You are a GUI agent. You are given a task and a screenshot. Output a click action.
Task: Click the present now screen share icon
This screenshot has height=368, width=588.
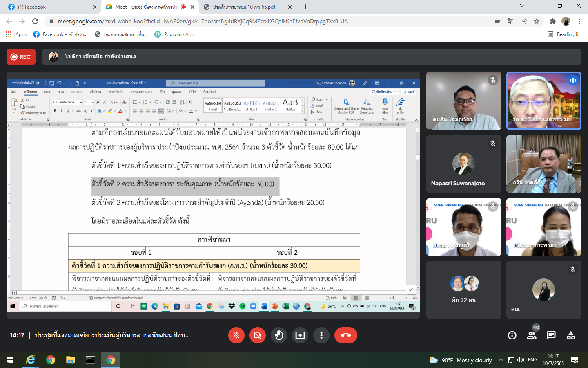[300, 335]
